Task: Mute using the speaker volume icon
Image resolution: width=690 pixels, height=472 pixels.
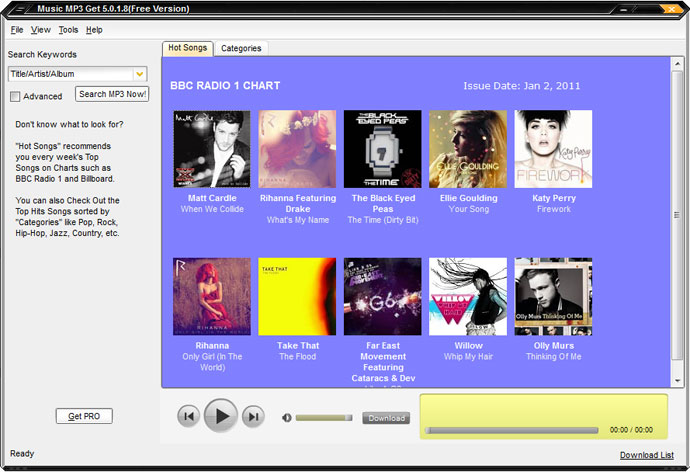Action: point(287,418)
